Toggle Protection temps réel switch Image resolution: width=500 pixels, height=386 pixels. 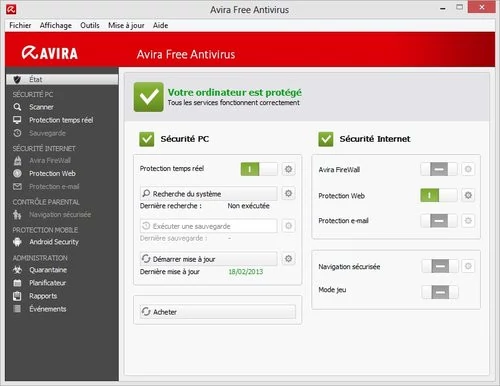pyautogui.click(x=259, y=169)
